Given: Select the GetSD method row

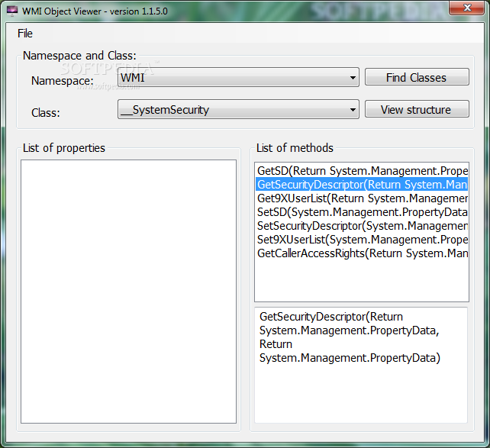Looking at the screenshot, I should tap(362, 171).
